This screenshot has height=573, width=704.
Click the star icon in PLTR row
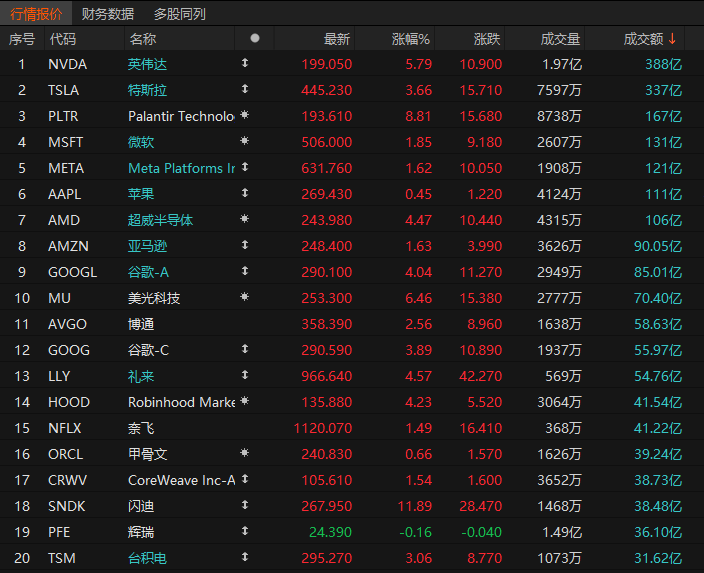pyautogui.click(x=245, y=115)
